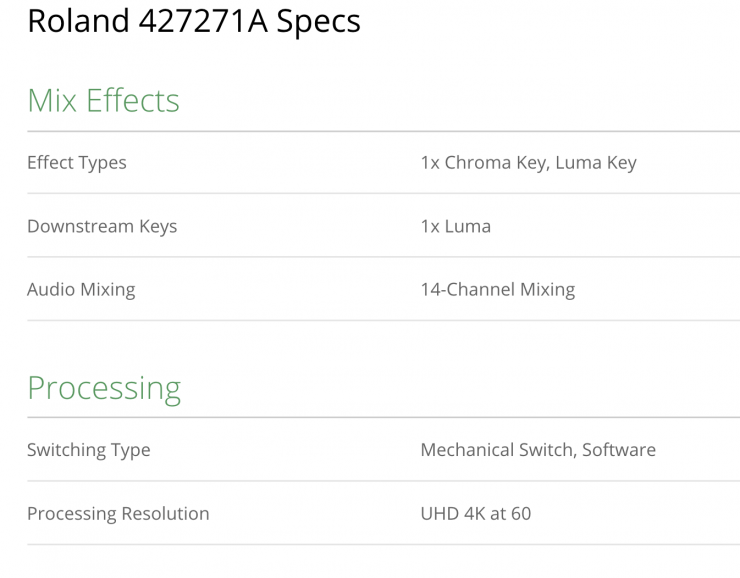Select the Mix Effects section heading
740x578 pixels.
click(x=103, y=100)
